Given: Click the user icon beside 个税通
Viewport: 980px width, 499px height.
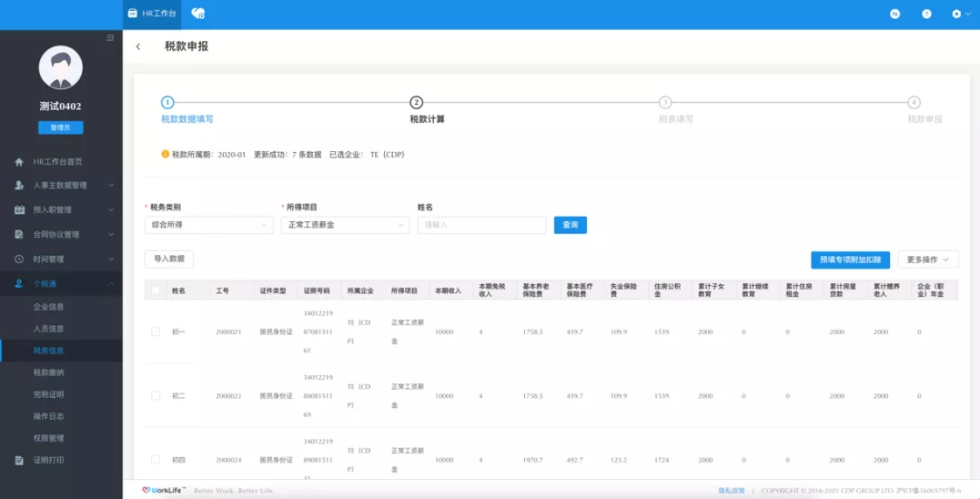Looking at the screenshot, I should pos(19,284).
